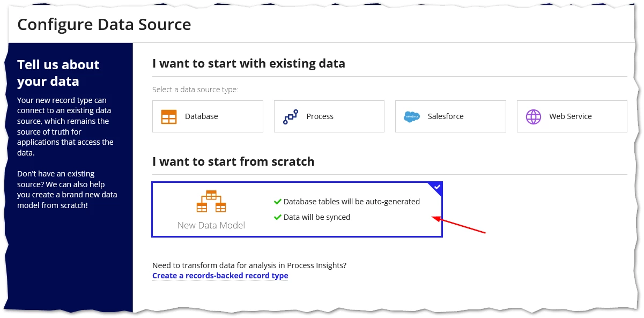This screenshot has height=318, width=644.
Task: Choose the Salesforce cloud logo icon
Action: pos(412,116)
